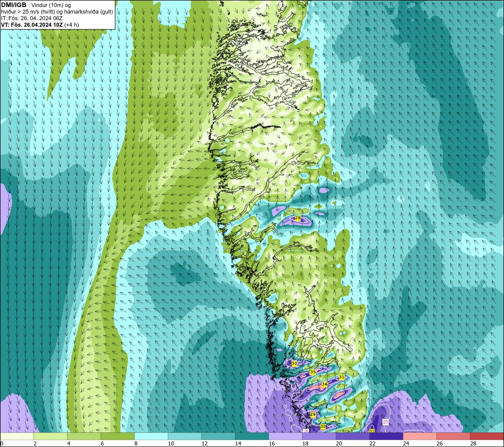Viewport: 504px width, 447px height.
Task: Click the legend scale number '14'
Action: pyautogui.click(x=238, y=444)
